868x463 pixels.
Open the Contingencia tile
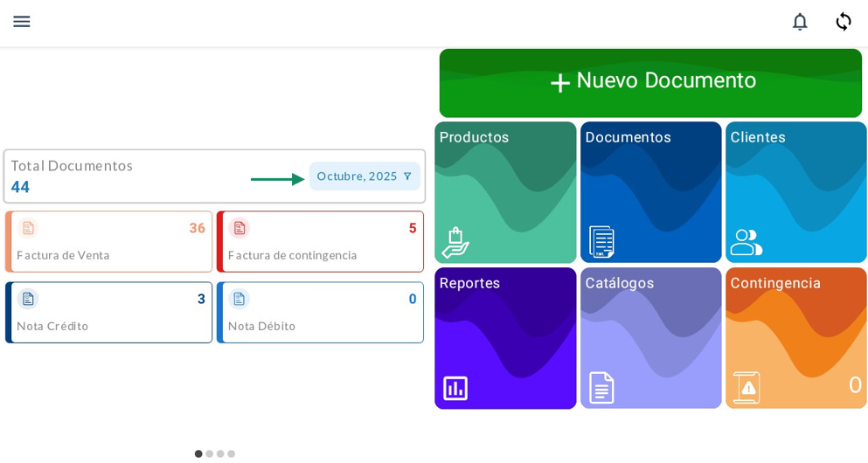[x=795, y=338]
